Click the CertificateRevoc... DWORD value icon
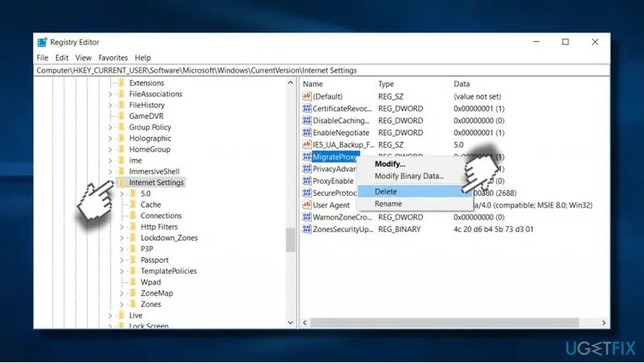 click(x=306, y=108)
